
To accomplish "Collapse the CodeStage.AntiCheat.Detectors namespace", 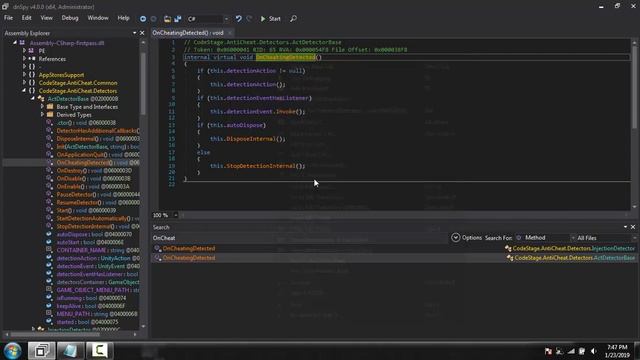I will 24,91.
